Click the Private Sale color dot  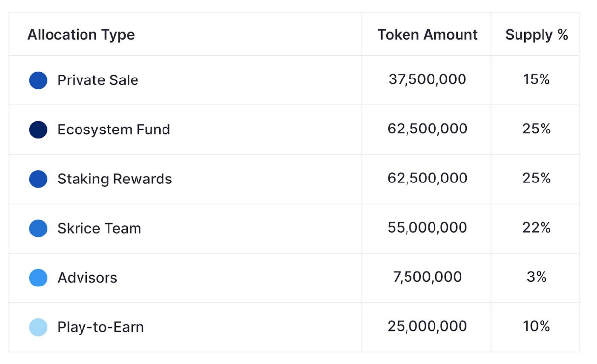38,80
